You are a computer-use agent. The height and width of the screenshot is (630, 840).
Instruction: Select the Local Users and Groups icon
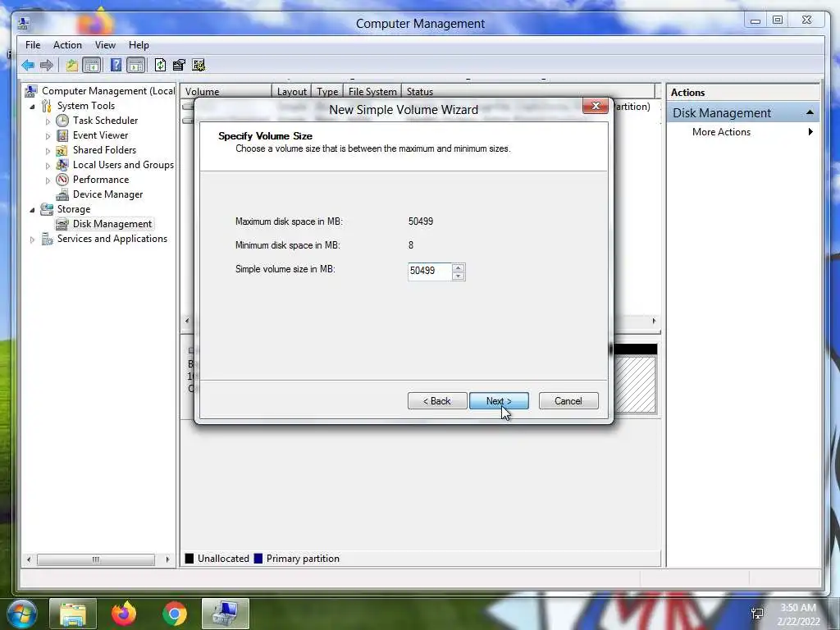click(62, 164)
